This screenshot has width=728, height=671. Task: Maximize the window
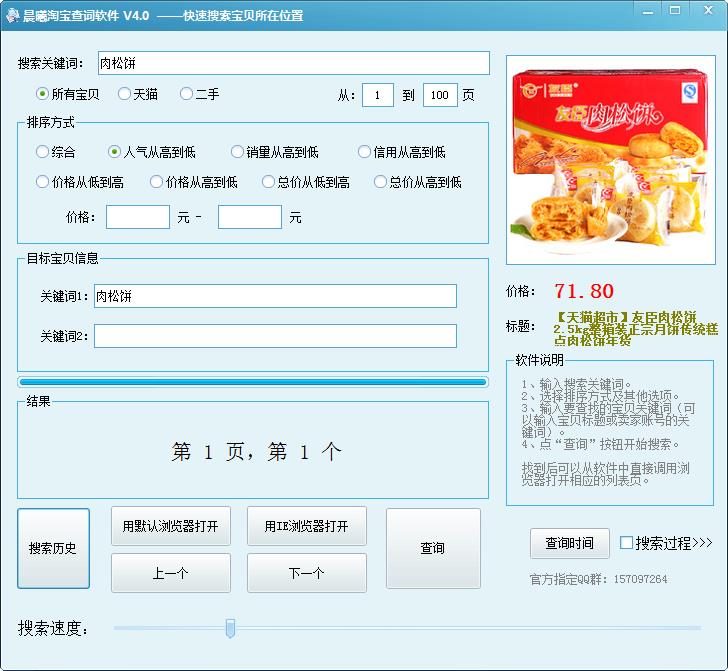[x=675, y=11]
